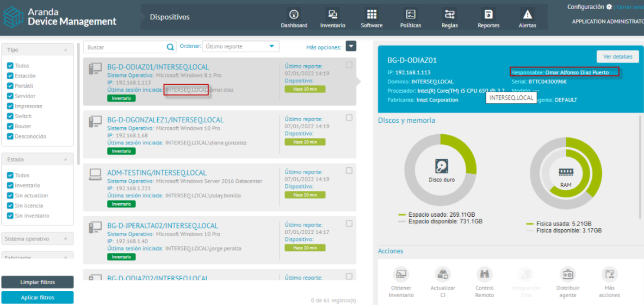Open the Más opciones dropdown arrow
644x307 pixels.
tap(351, 46)
